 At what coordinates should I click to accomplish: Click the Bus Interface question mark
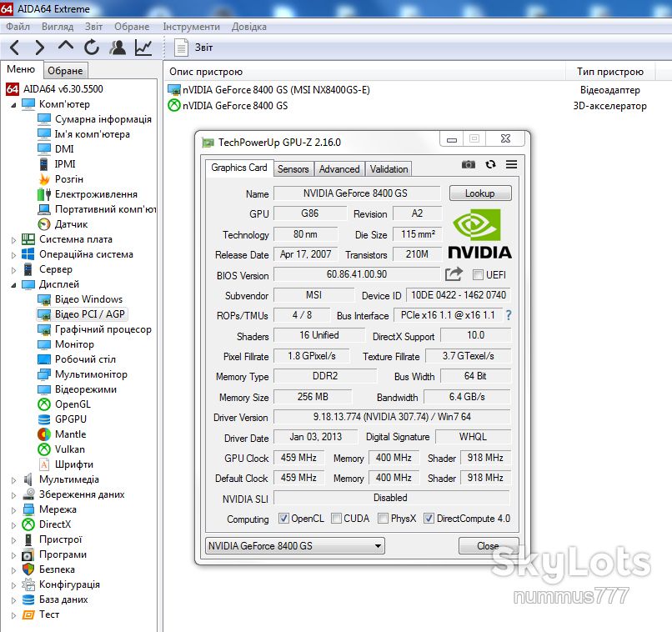click(509, 315)
